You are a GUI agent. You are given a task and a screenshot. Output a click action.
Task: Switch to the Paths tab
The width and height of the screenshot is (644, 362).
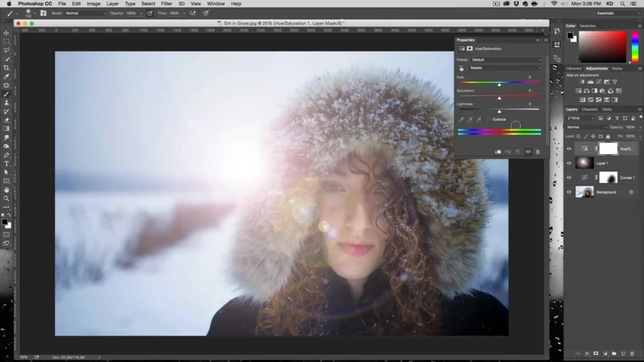(607, 109)
